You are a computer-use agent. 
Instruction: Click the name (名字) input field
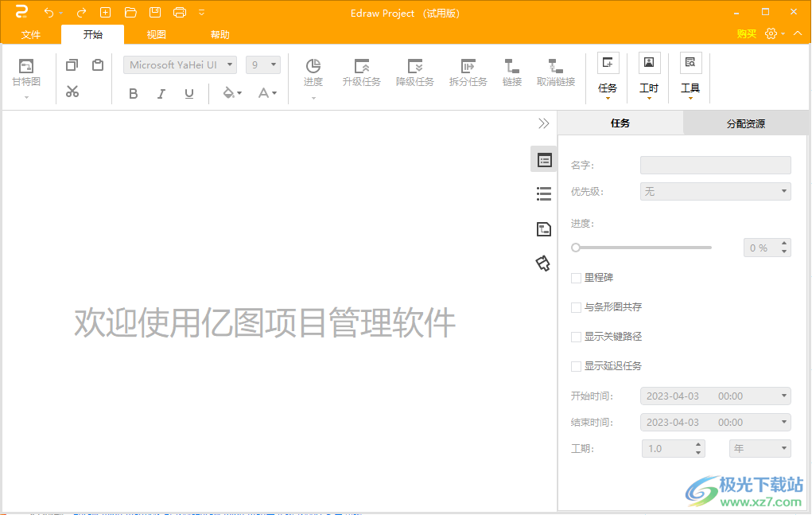point(715,165)
